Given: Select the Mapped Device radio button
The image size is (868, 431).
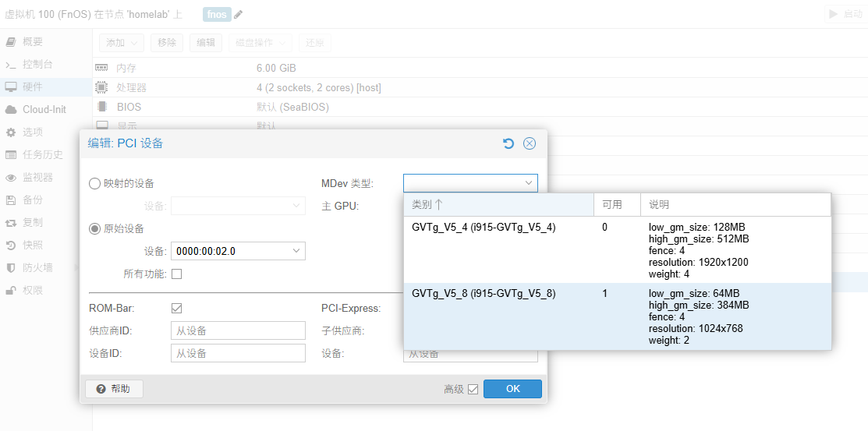Looking at the screenshot, I should click(x=95, y=184).
